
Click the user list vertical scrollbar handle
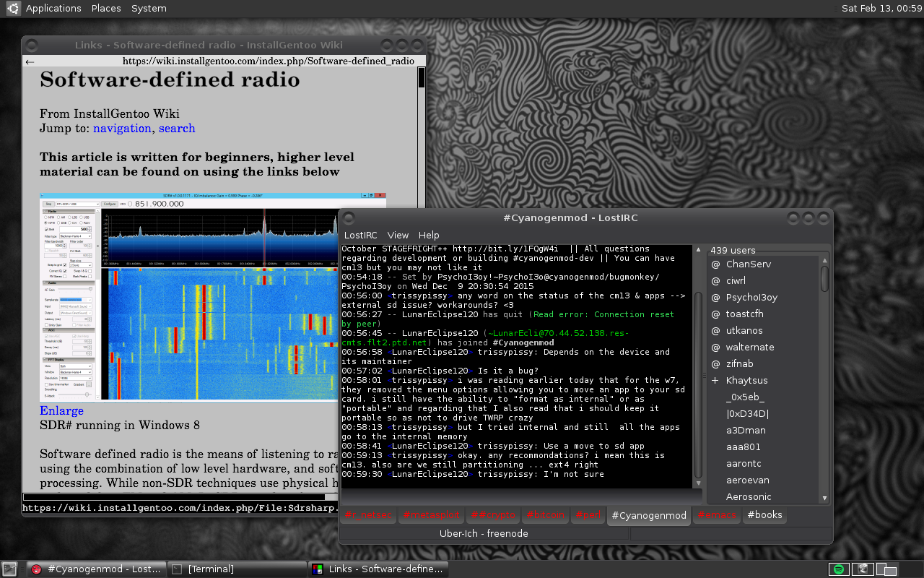point(824,278)
